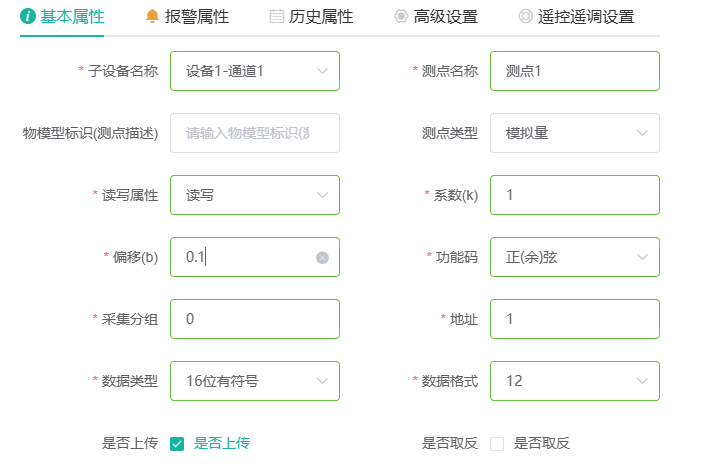Viewport: 710px width, 468px height.
Task: Click the circular icon for 遥控遥调设置
Action: (x=525, y=17)
